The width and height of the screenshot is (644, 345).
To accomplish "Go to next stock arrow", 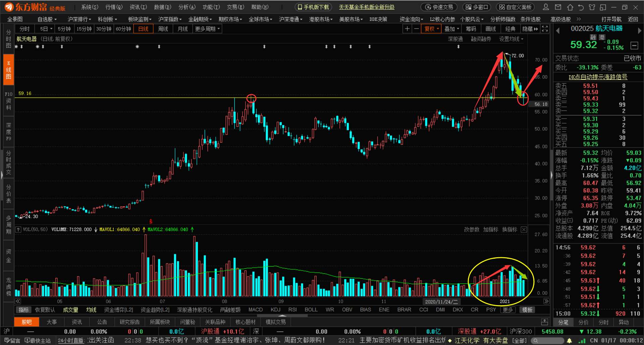I will coord(639,30).
